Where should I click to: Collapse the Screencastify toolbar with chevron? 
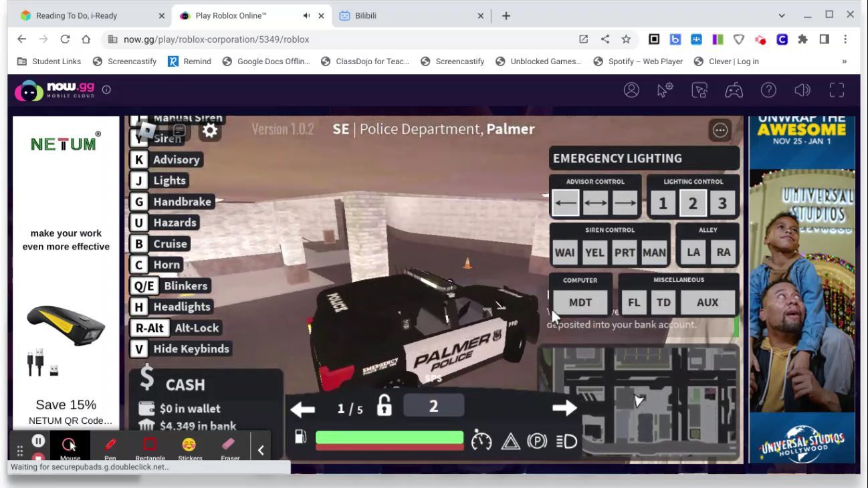pos(261,450)
